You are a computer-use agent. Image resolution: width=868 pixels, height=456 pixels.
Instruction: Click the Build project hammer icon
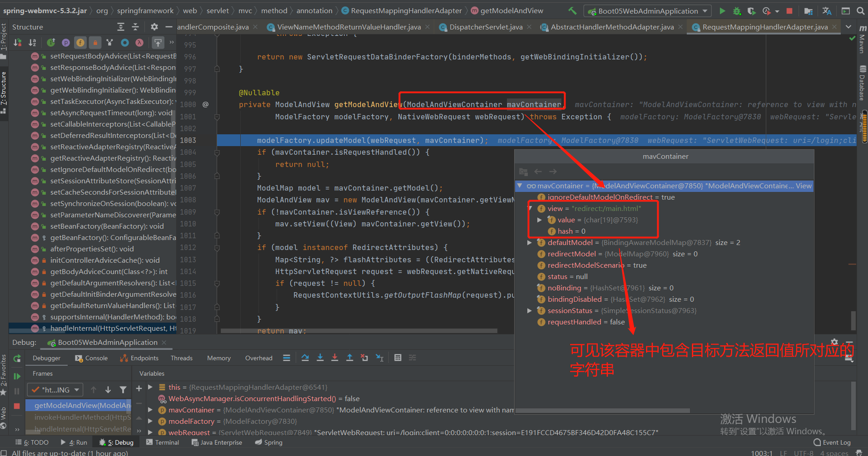[x=572, y=10]
